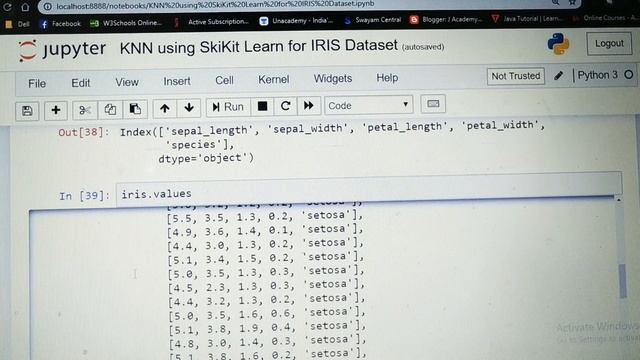Click the row [5.5, 3.5, 1.3, 0.2, 'setosa']

coord(264,217)
